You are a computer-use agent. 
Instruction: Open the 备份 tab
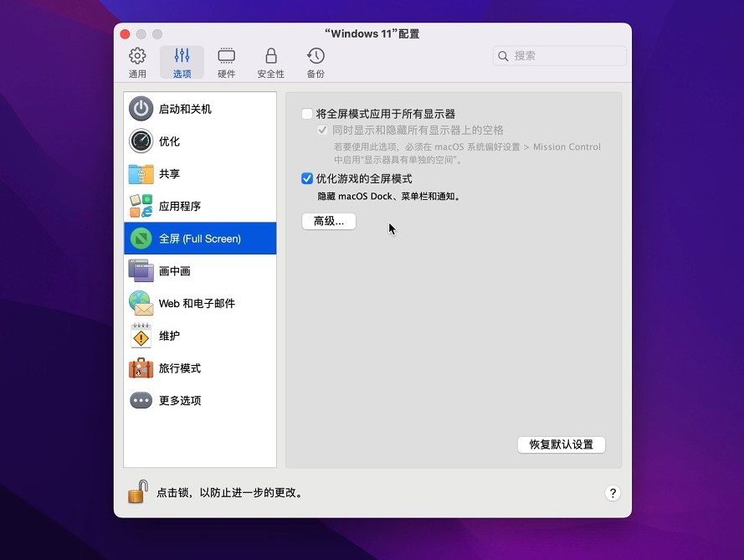coord(316,63)
